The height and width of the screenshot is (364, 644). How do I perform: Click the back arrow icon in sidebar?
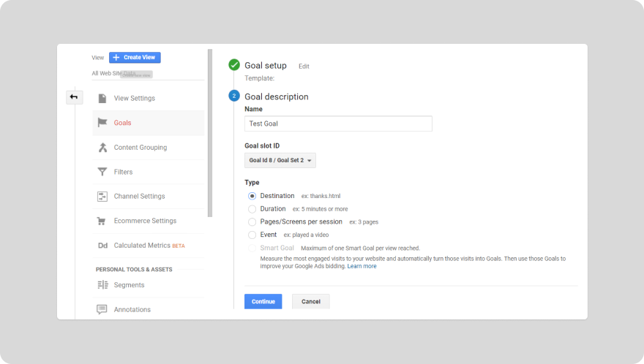click(x=74, y=97)
